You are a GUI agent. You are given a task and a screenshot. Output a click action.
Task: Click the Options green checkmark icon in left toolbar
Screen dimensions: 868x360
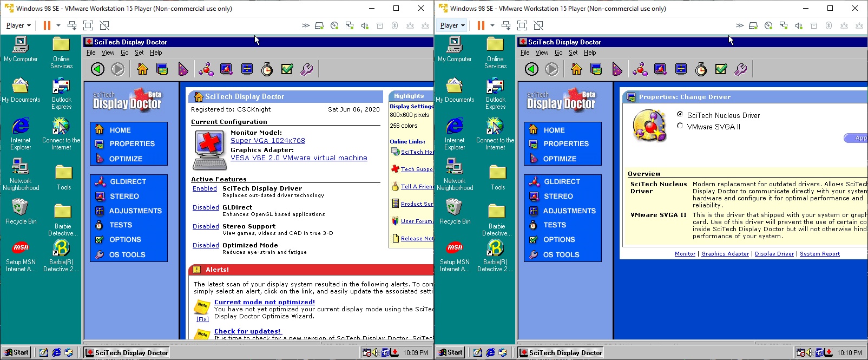tap(287, 69)
